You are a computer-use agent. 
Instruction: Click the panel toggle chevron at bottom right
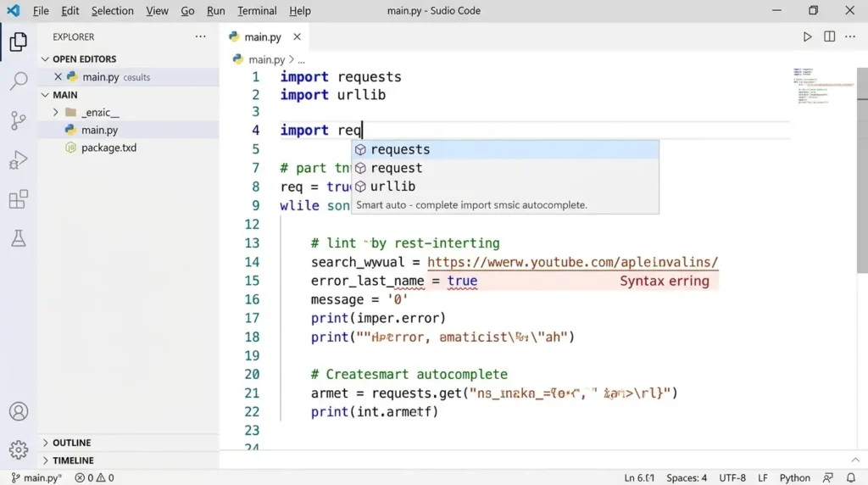[x=855, y=460]
